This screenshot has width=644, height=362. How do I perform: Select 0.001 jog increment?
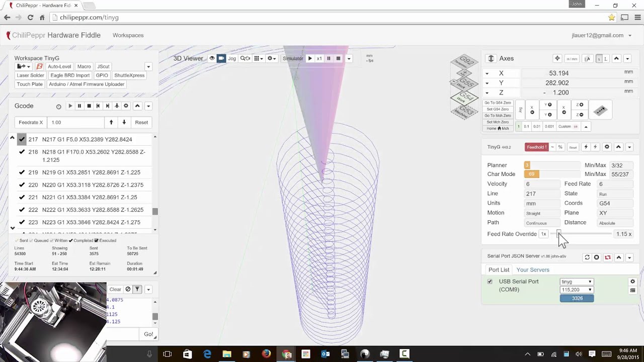pyautogui.click(x=549, y=127)
